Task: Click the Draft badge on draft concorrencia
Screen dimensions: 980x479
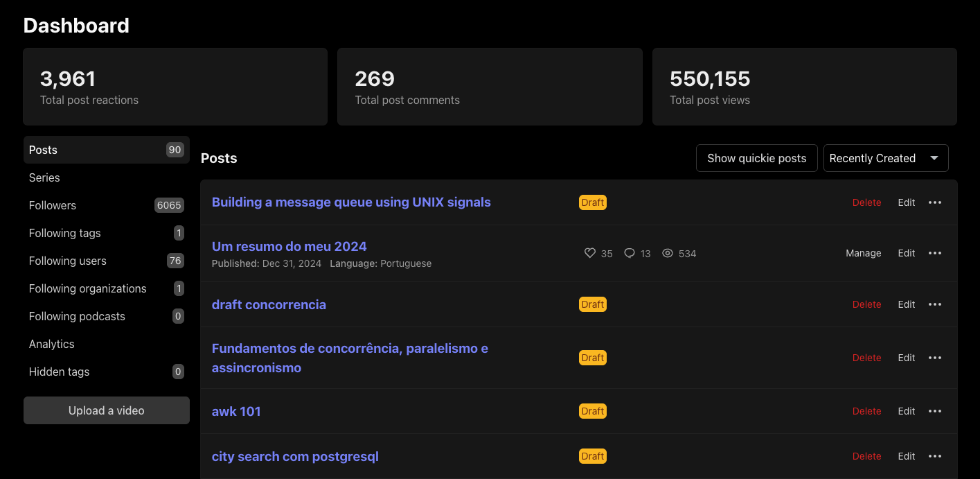Action: [592, 304]
